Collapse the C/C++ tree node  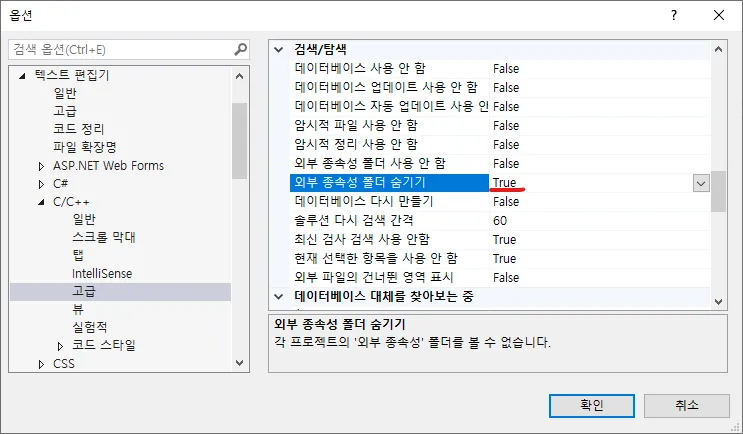click(41, 202)
